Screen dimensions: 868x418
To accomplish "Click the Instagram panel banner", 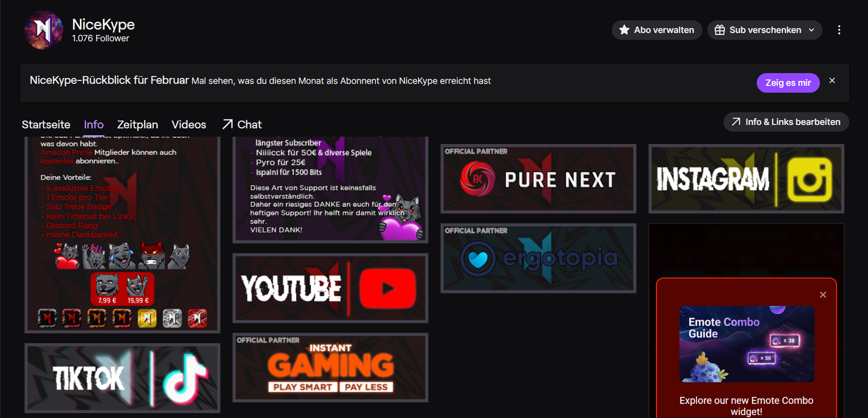I will [x=745, y=178].
